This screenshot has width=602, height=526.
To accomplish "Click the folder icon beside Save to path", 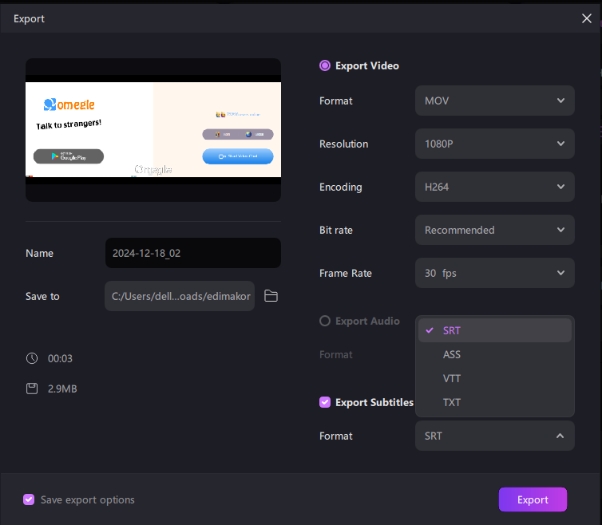I will (270, 296).
